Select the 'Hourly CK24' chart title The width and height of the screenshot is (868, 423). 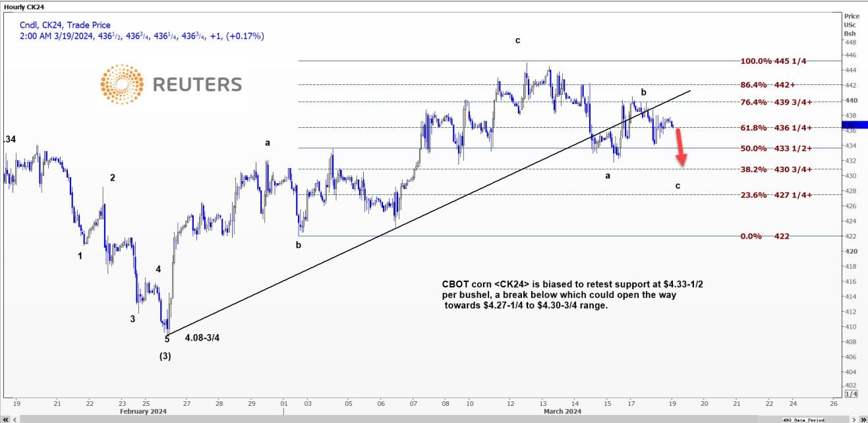(x=26, y=7)
